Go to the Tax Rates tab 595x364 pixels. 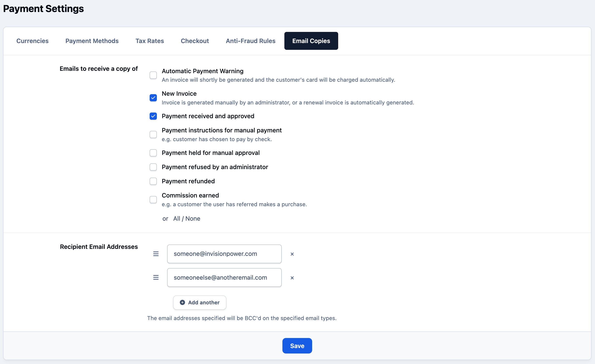(149, 41)
